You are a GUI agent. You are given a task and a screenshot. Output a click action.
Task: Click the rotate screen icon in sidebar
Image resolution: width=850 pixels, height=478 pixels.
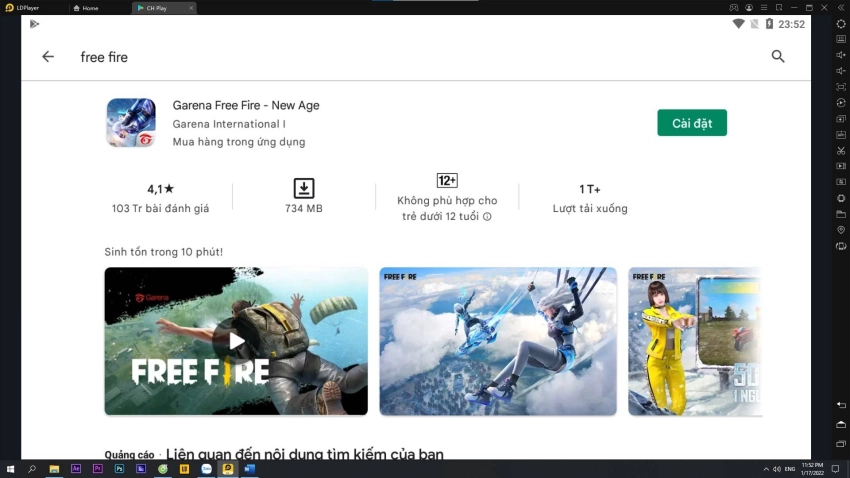click(841, 246)
